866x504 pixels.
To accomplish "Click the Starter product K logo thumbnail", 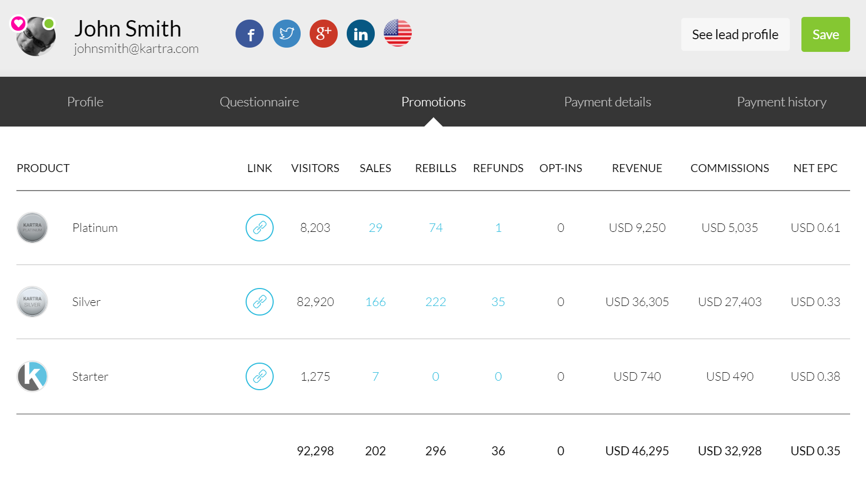I will pyautogui.click(x=32, y=376).
